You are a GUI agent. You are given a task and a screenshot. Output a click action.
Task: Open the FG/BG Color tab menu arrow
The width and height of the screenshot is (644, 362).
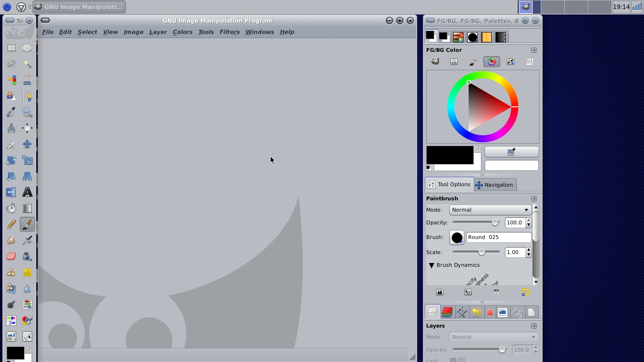point(534,50)
